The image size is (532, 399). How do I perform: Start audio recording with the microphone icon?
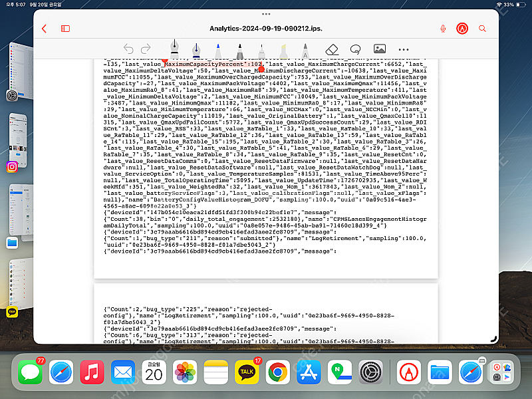tap(443, 29)
